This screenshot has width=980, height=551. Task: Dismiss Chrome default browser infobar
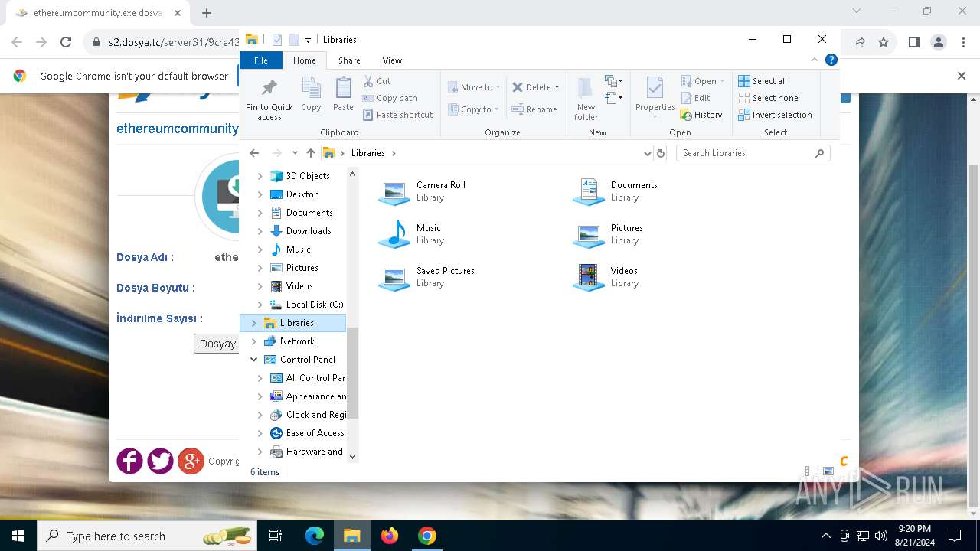point(962,76)
